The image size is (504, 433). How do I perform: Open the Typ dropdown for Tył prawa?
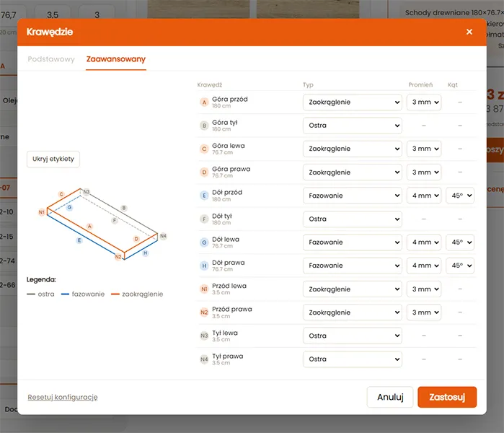click(353, 359)
